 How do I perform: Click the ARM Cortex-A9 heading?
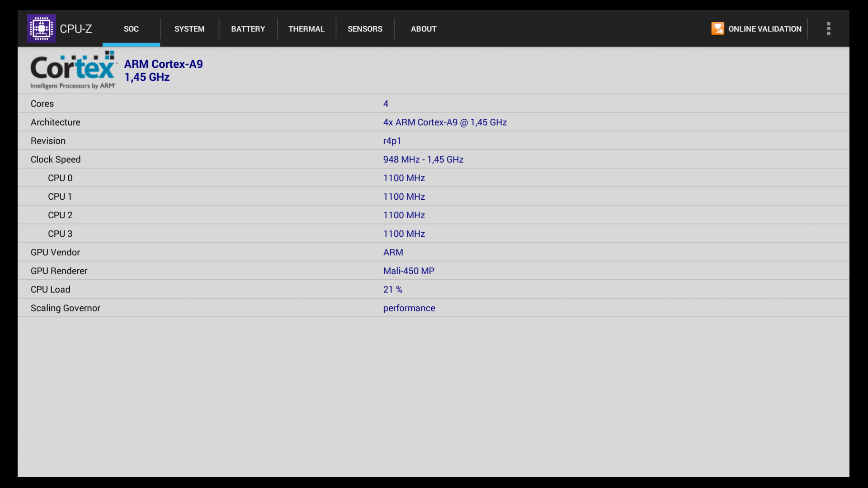(164, 64)
